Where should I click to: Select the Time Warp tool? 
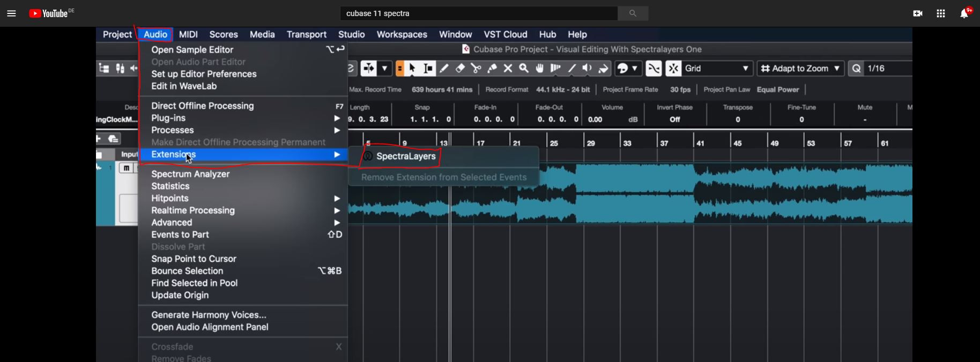[556, 69]
